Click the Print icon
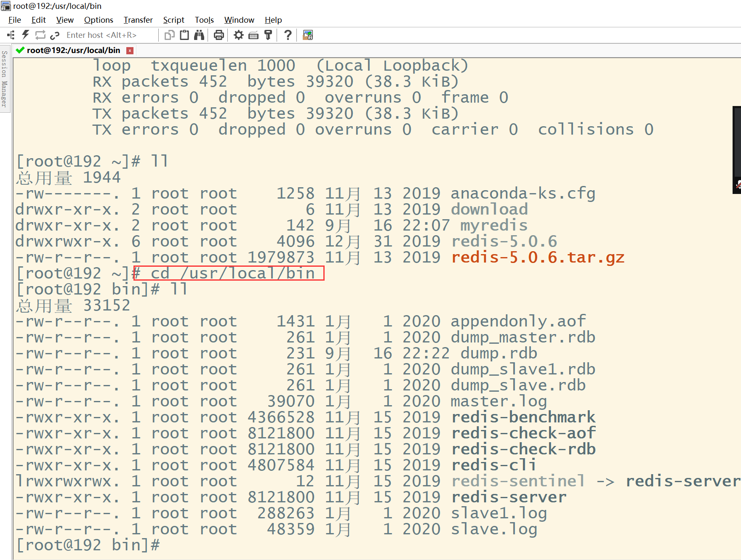 tap(219, 35)
